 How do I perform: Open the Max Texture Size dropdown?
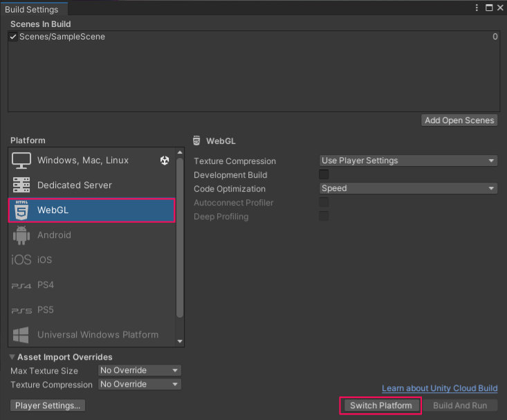pyautogui.click(x=139, y=370)
